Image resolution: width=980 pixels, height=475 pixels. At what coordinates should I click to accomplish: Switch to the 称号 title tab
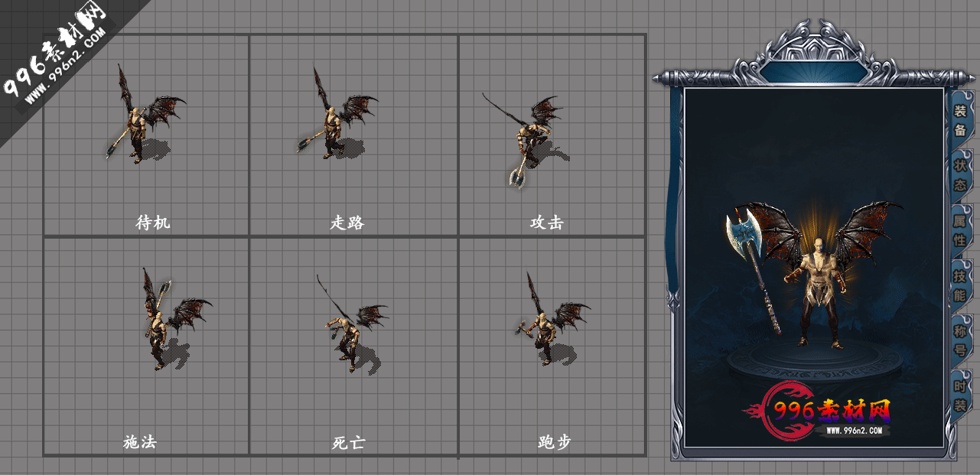tap(960, 341)
